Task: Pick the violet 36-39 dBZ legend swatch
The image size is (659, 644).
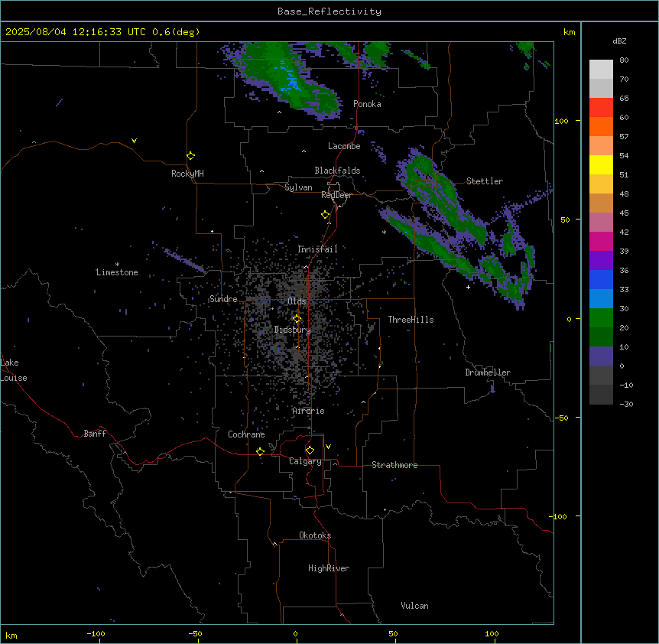Action: [x=601, y=261]
